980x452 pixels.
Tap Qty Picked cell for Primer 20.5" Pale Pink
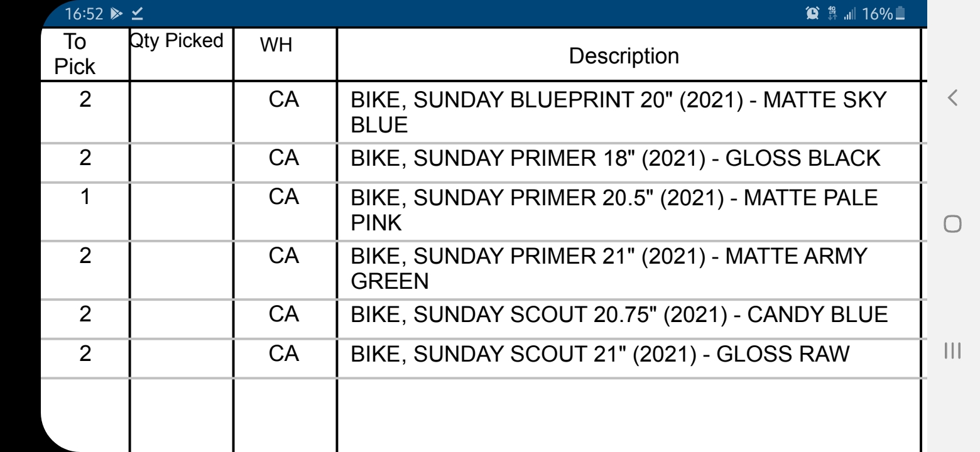(x=181, y=209)
